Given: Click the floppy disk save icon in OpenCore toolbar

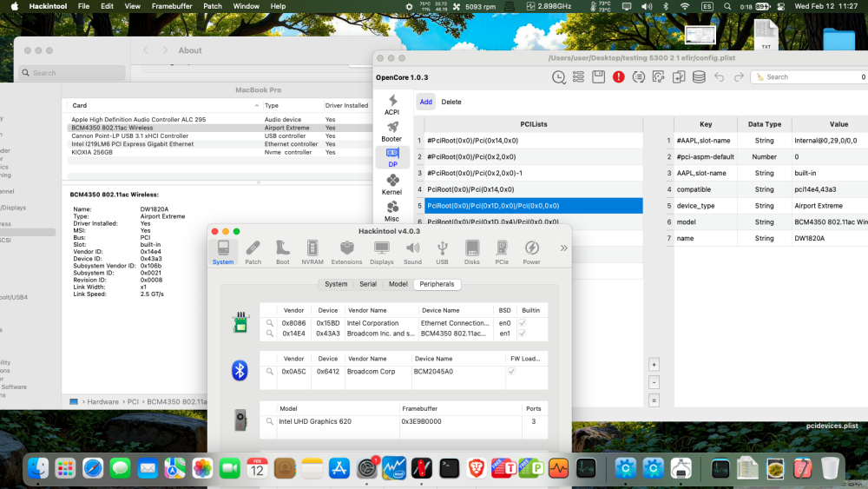Looking at the screenshot, I should (x=598, y=77).
